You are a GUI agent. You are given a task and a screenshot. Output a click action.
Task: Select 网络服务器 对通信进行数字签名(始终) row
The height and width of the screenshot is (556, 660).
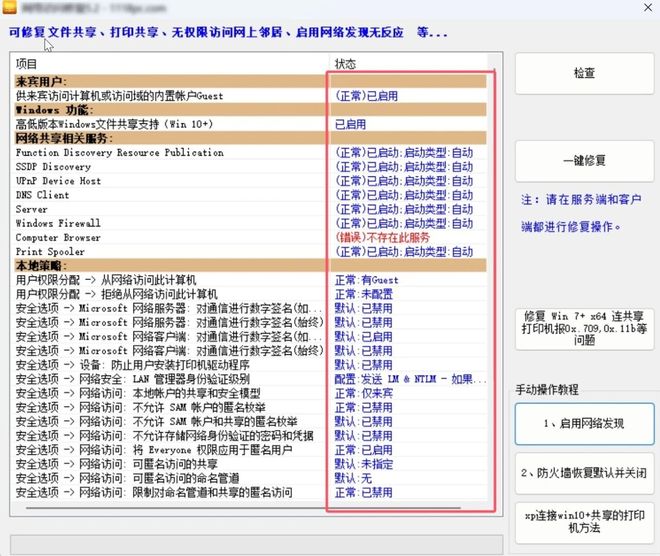tap(250, 322)
